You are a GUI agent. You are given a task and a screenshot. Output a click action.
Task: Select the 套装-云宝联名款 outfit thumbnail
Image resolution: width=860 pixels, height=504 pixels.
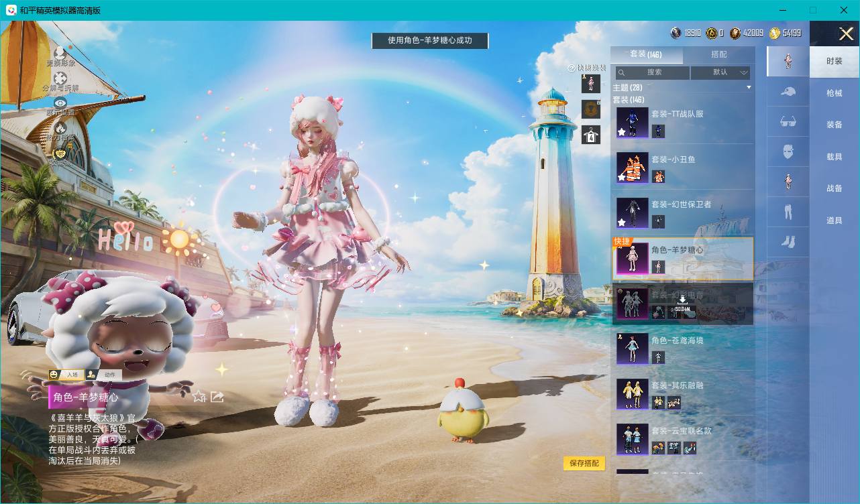pyautogui.click(x=633, y=440)
